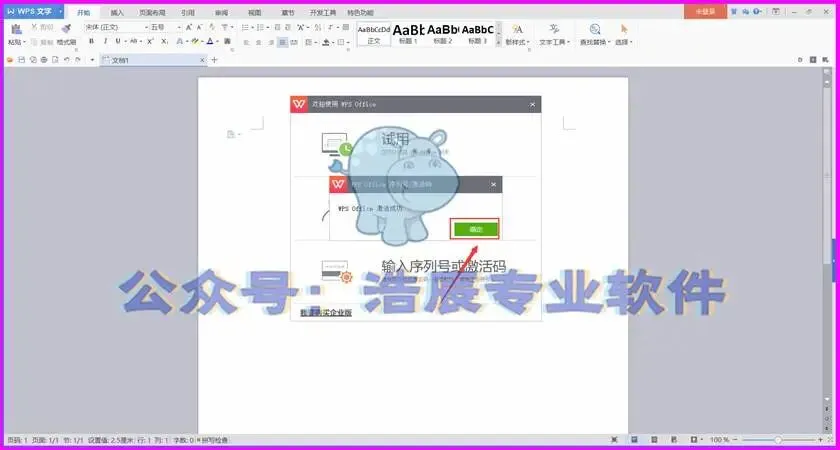Click the decrease font size icon
The height and width of the screenshot is (450, 840).
click(x=199, y=27)
